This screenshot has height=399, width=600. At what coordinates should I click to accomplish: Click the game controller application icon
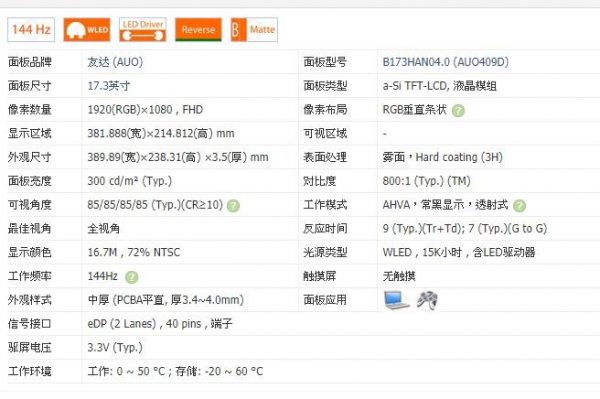pyautogui.click(x=427, y=300)
